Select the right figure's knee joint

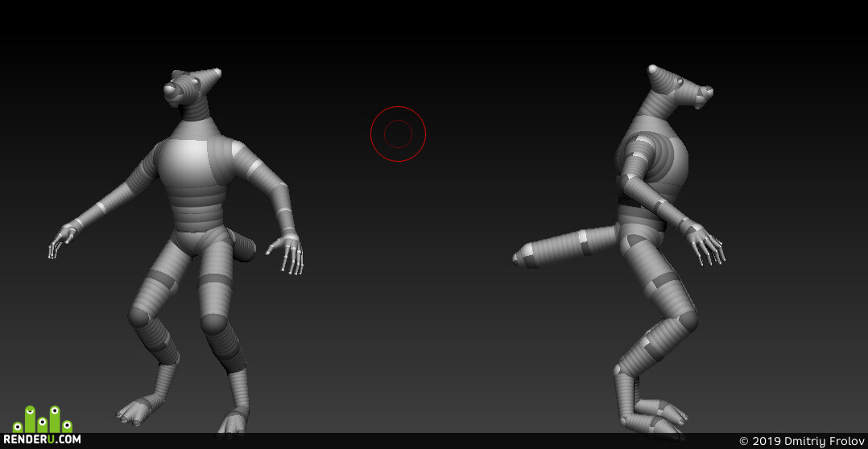685,321
